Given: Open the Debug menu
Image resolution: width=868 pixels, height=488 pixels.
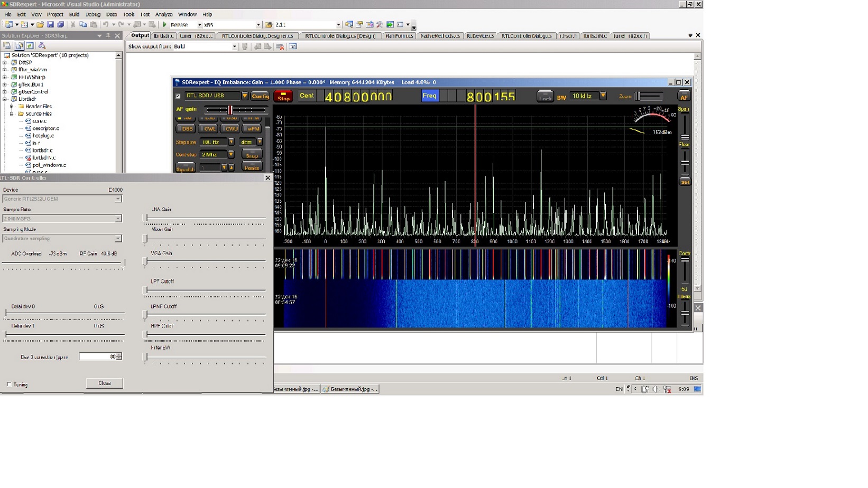Looking at the screenshot, I should (x=93, y=14).
